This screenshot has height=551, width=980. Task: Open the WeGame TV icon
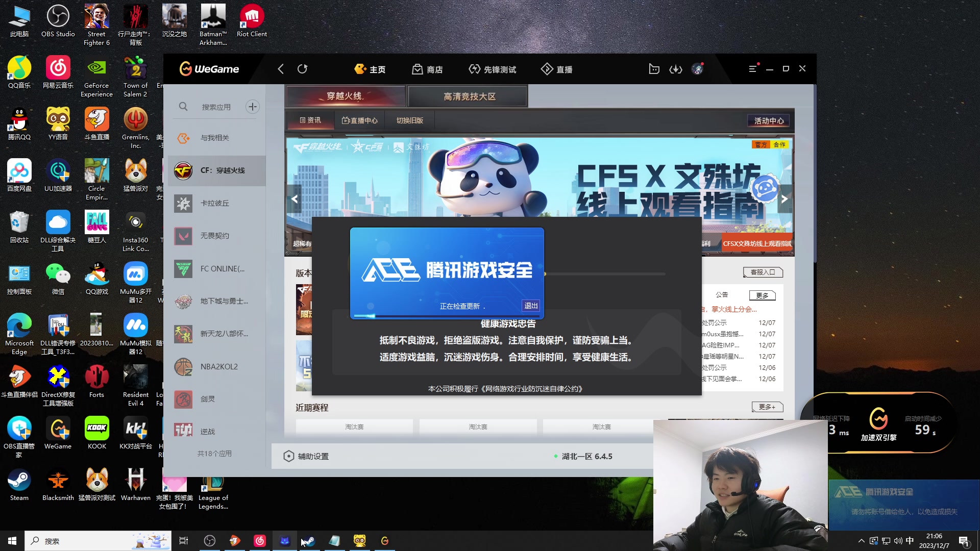point(654,69)
